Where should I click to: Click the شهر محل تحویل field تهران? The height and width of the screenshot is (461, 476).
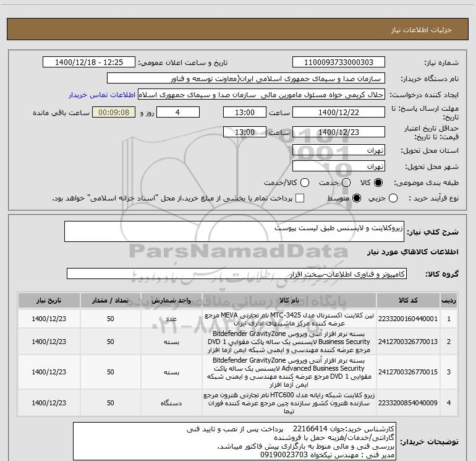[339, 166]
